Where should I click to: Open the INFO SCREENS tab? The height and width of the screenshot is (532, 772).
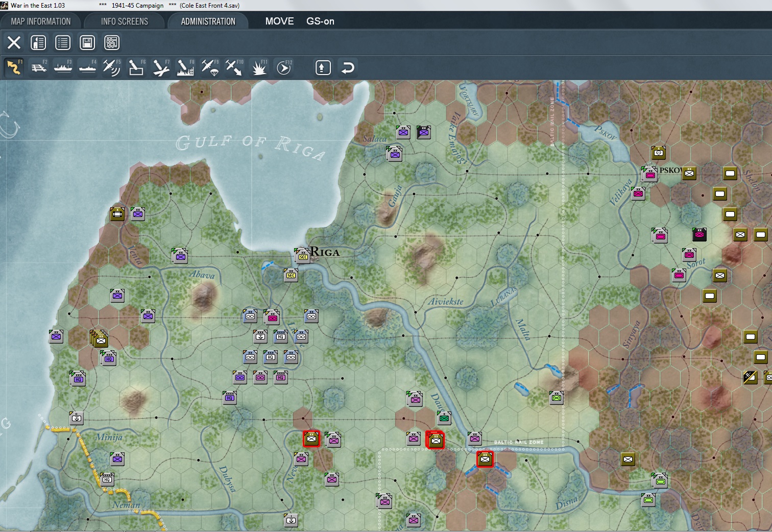125,21
